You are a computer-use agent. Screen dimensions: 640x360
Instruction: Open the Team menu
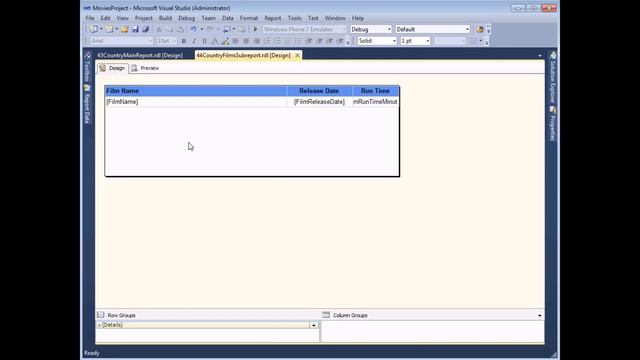coord(208,18)
